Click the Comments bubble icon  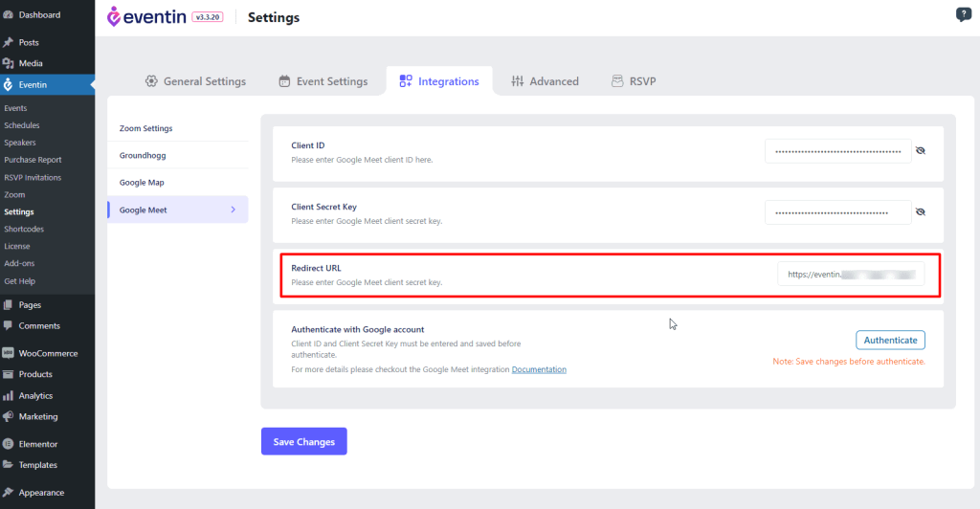pyautogui.click(x=8, y=325)
